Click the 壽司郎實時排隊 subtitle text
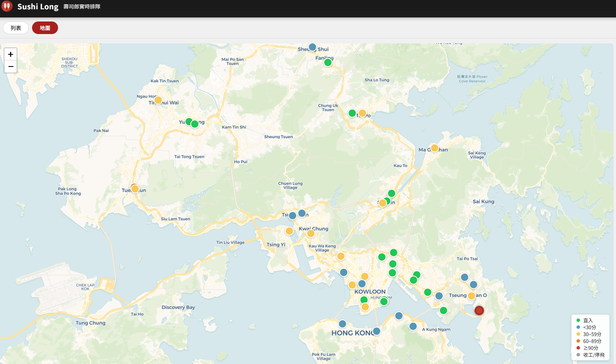 pyautogui.click(x=82, y=6)
